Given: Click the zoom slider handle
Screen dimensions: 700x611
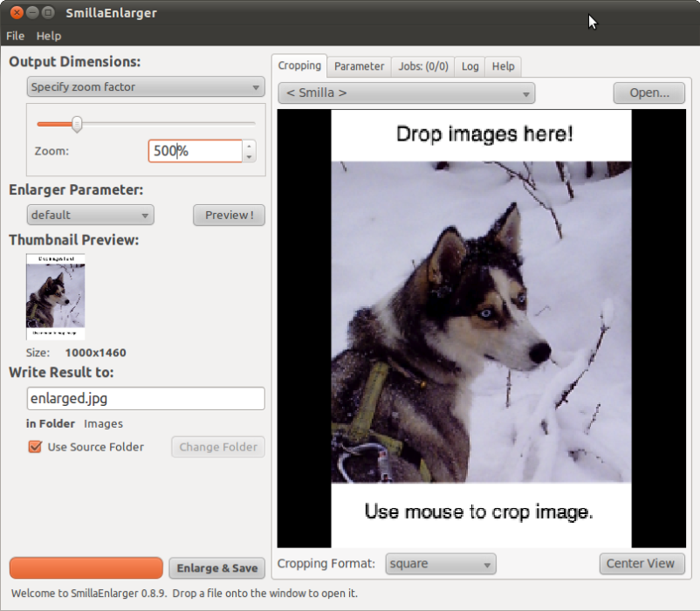Looking at the screenshot, I should pyautogui.click(x=77, y=124).
